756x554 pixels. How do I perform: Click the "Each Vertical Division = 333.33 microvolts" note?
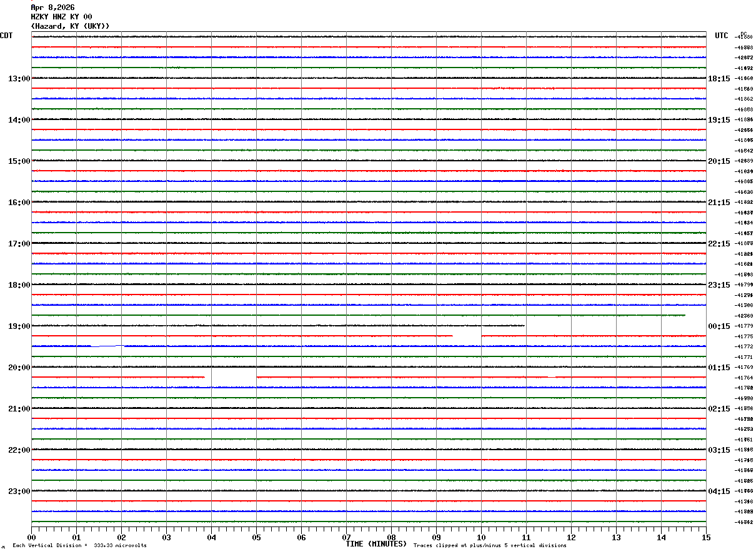79,546
